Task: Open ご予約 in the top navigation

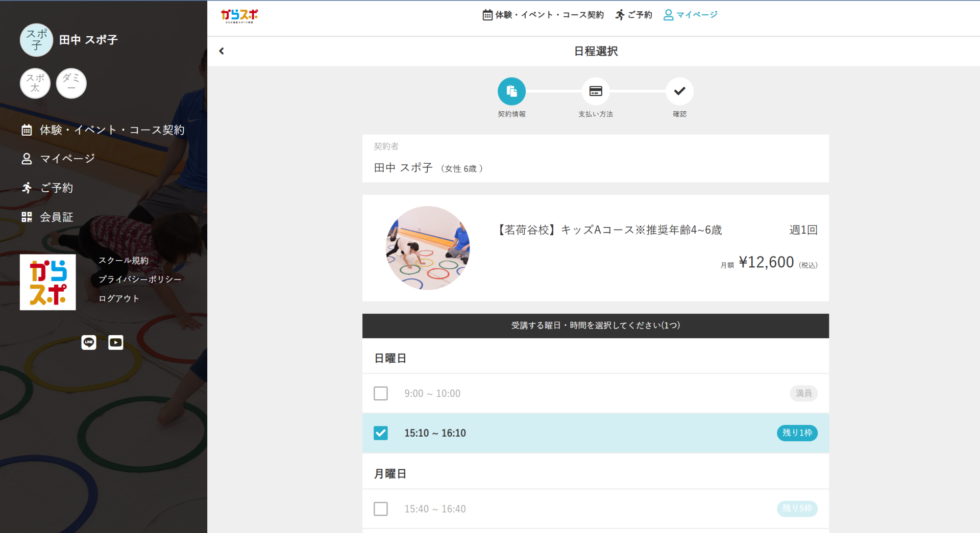Action: pos(634,15)
